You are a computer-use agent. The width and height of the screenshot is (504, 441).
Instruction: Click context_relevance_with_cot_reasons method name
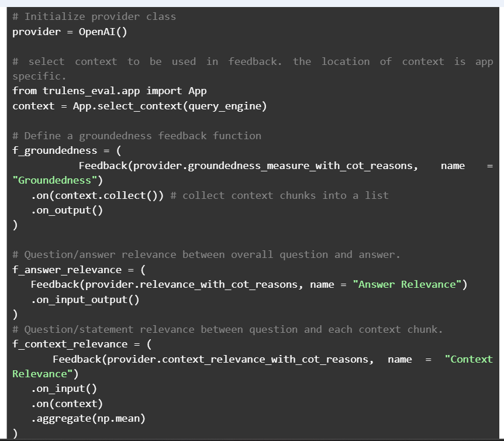coord(266,359)
